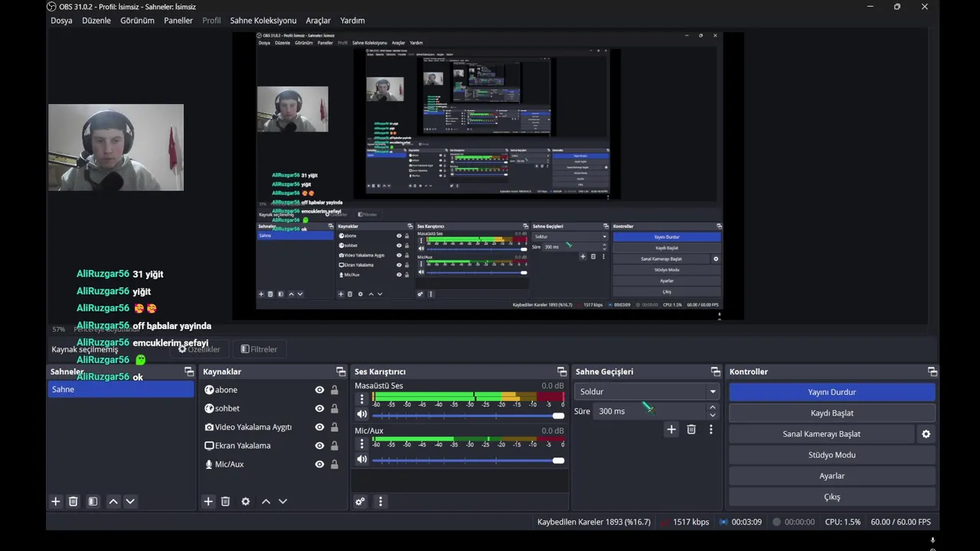
Task: Open transition properties three-dot menu
Action: pos(710,429)
